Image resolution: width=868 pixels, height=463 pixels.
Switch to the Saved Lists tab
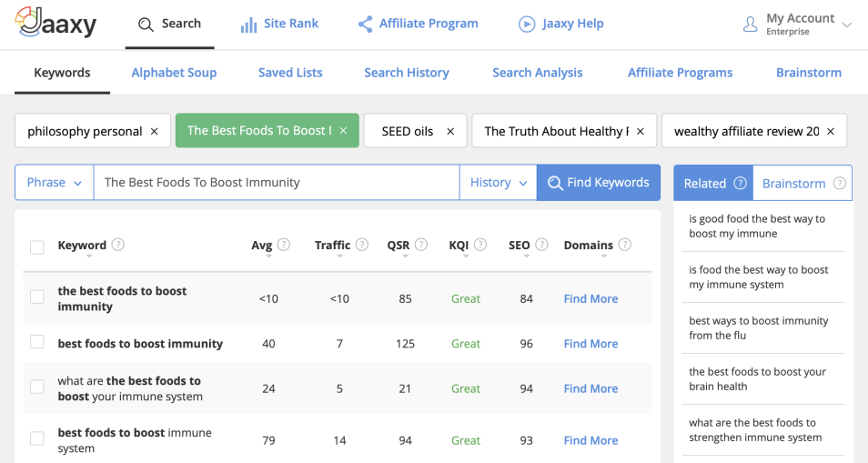click(290, 73)
